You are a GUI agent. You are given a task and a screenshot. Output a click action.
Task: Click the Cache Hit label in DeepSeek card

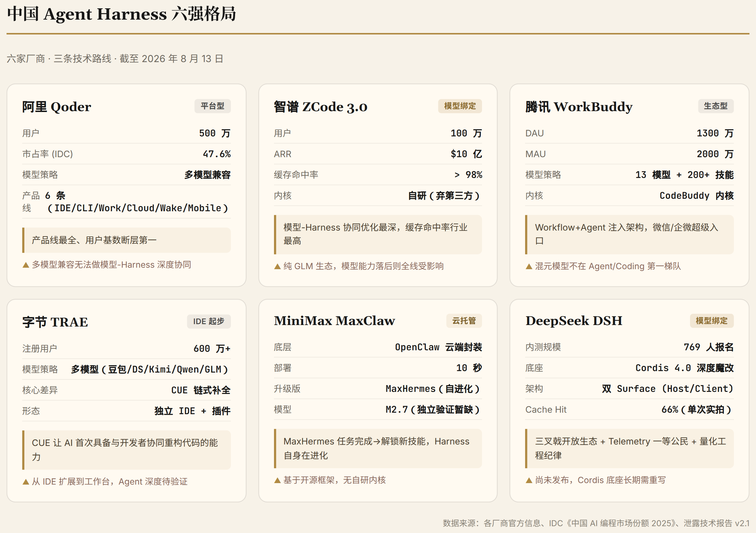[546, 409]
